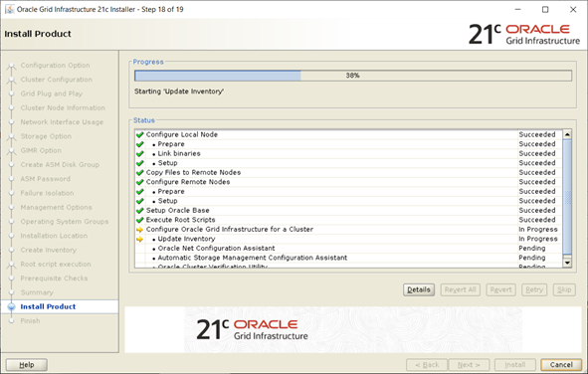588x374 pixels.
Task: Click 'In Progress' status for Update Inventory
Action: (x=537, y=239)
